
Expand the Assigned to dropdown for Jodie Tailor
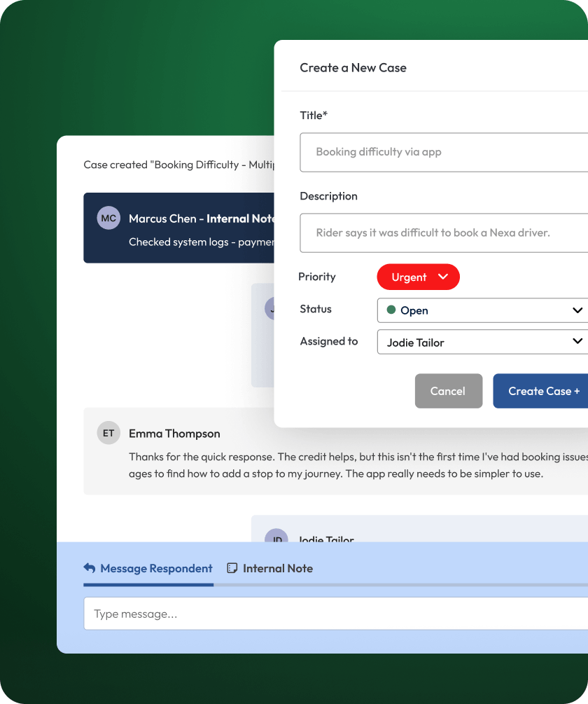click(483, 342)
